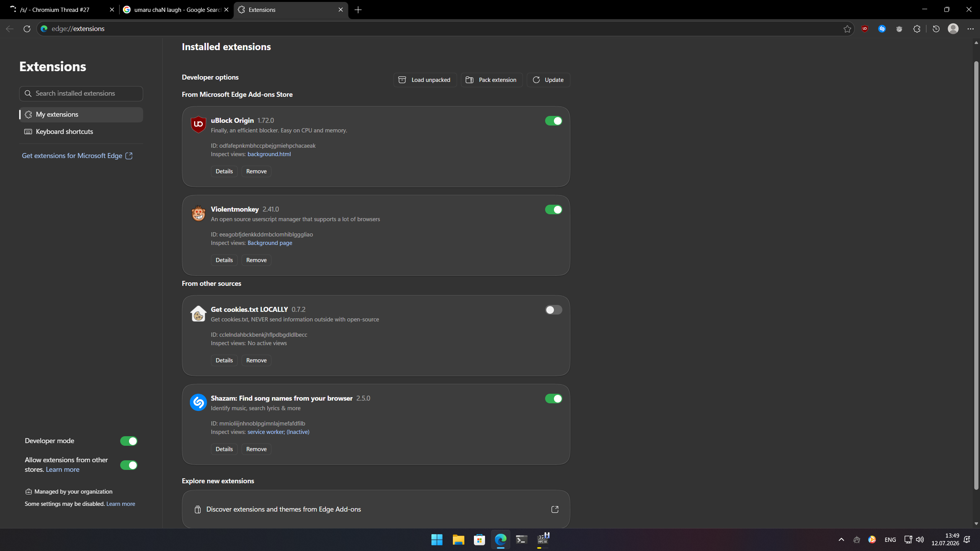The width and height of the screenshot is (980, 551).
Task: Open File Explorer from the taskbar
Action: [458, 540]
